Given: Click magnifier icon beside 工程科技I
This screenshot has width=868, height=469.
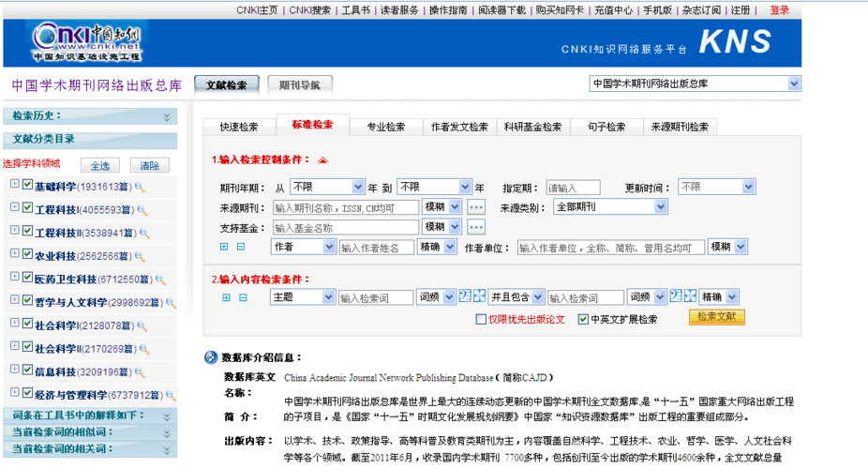Looking at the screenshot, I should [142, 210].
